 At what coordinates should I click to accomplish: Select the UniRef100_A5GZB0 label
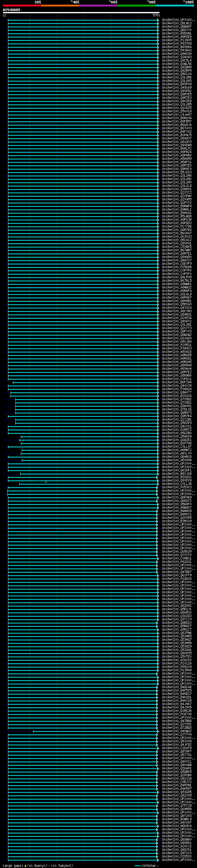[177, 433]
